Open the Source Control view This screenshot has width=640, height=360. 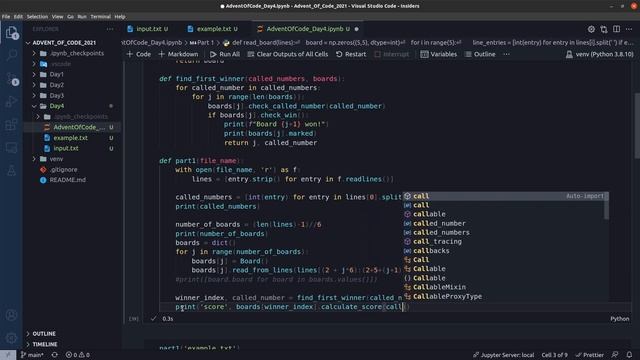[11, 78]
